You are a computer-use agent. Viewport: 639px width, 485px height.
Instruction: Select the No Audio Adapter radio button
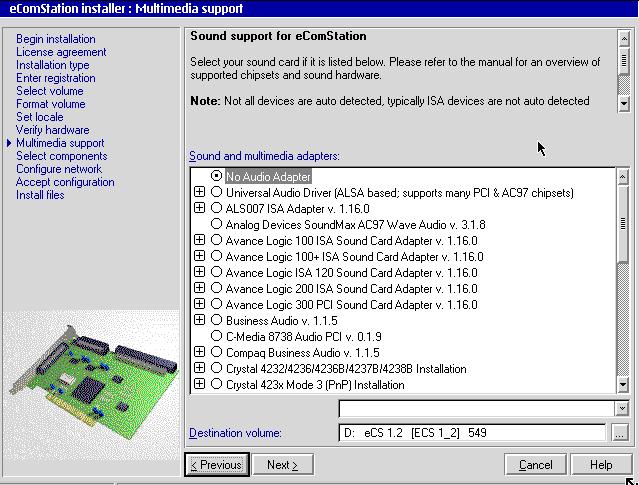216,176
